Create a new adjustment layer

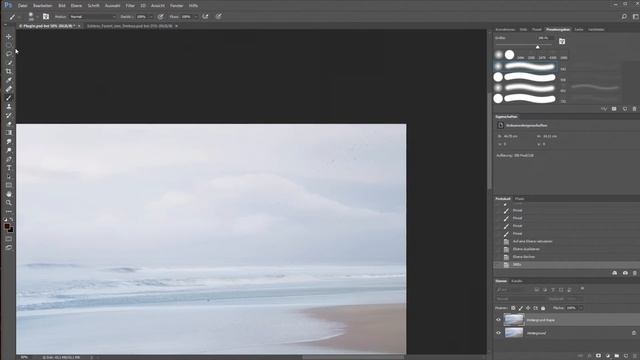pyautogui.click(x=608, y=356)
